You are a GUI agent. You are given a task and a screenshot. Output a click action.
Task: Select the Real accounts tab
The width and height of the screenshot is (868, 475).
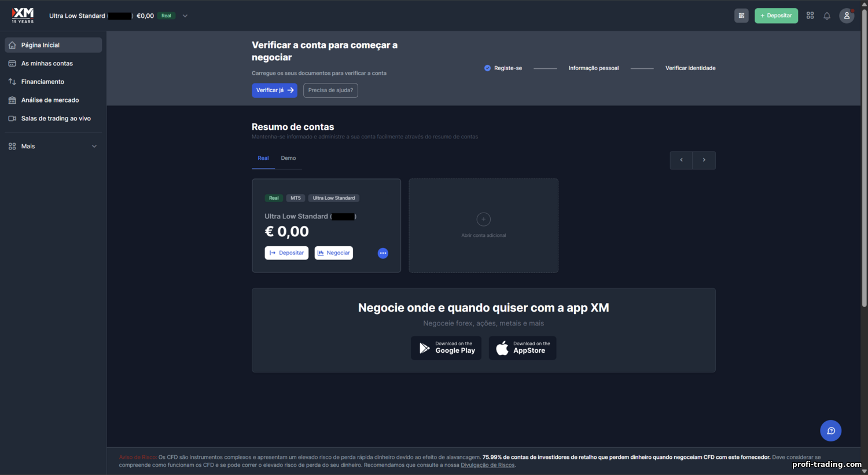(263, 158)
